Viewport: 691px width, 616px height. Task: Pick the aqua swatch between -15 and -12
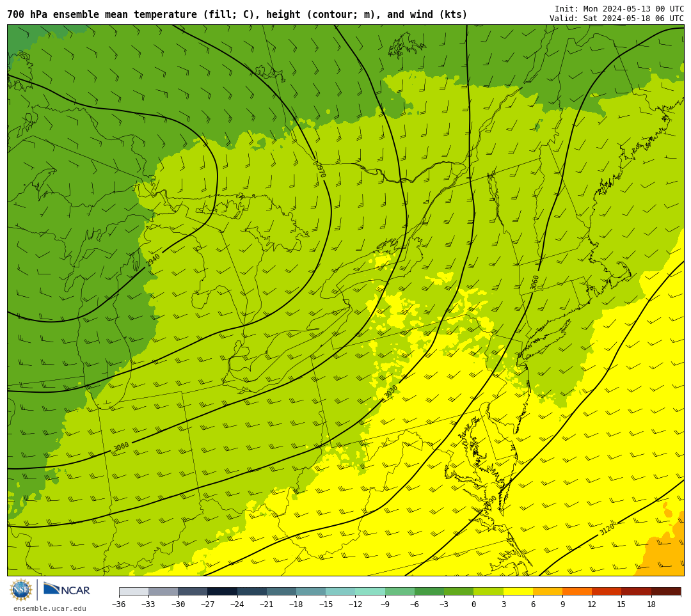click(340, 592)
